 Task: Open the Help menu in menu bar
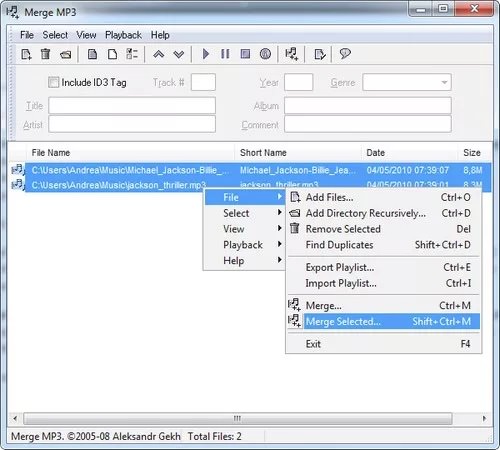click(160, 35)
